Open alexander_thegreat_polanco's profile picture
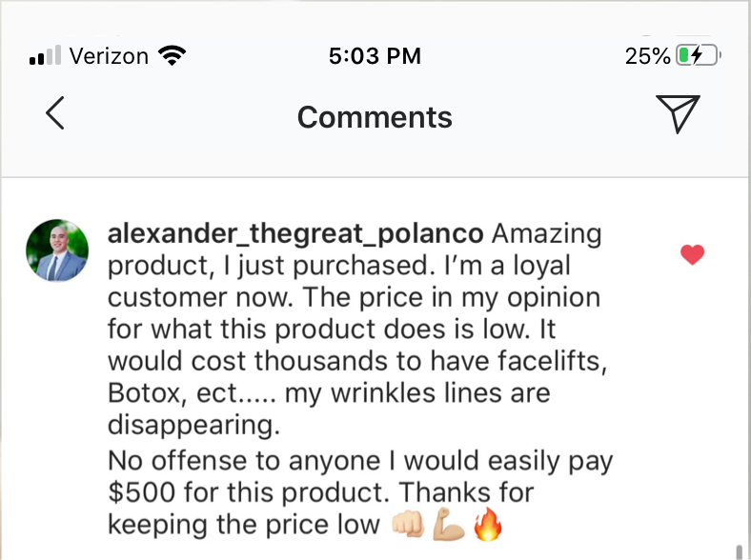This screenshot has width=751, height=560. pyautogui.click(x=57, y=250)
